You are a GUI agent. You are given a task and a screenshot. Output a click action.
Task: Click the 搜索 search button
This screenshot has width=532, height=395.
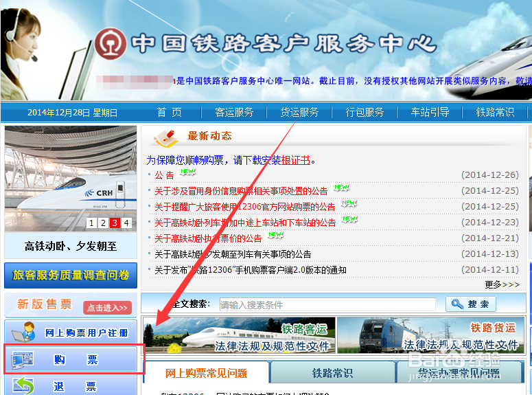(x=471, y=304)
